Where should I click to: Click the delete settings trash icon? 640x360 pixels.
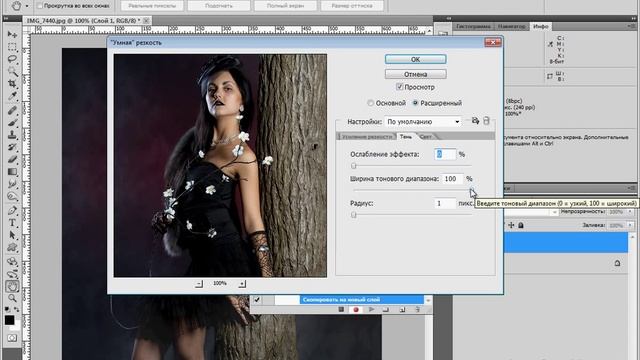point(486,121)
